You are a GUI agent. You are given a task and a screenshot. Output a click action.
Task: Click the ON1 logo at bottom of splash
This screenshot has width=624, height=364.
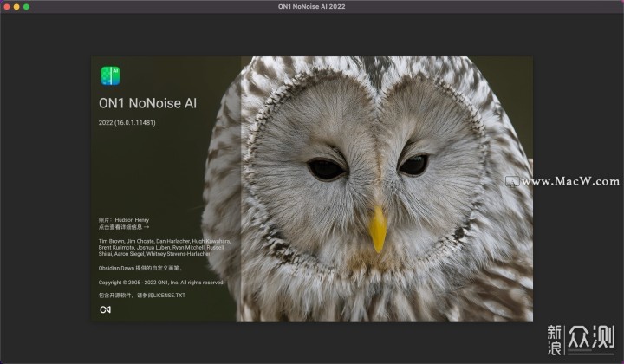point(106,309)
